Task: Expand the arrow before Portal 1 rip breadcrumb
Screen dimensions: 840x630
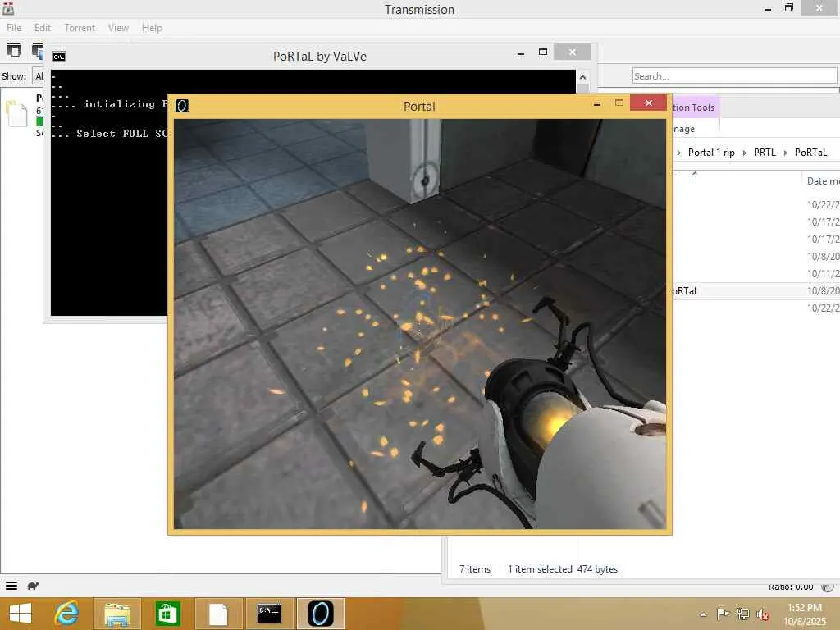Action: [x=678, y=153]
